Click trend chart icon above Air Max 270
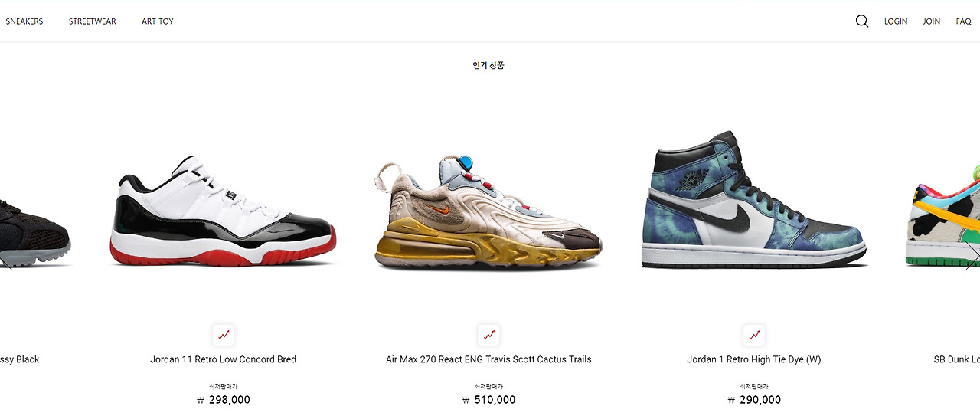Screen dimensions: 980x416 point(489,335)
